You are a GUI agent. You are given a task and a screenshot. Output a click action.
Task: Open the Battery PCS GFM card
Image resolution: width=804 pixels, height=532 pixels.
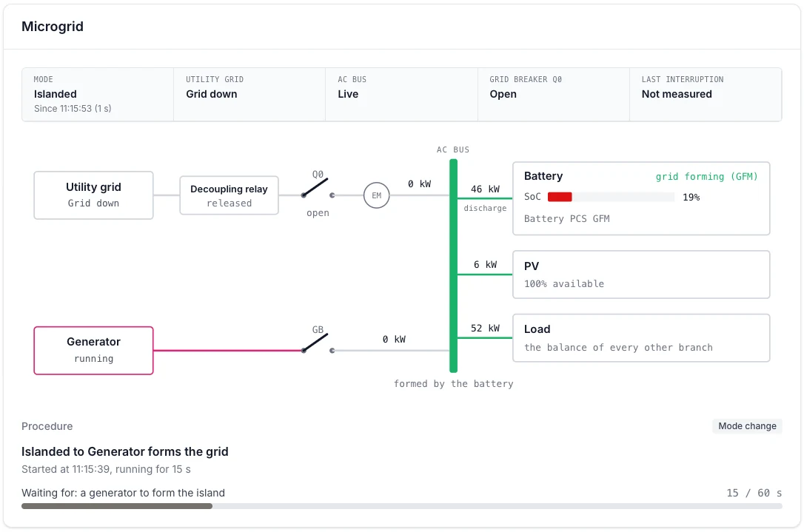[641, 198]
